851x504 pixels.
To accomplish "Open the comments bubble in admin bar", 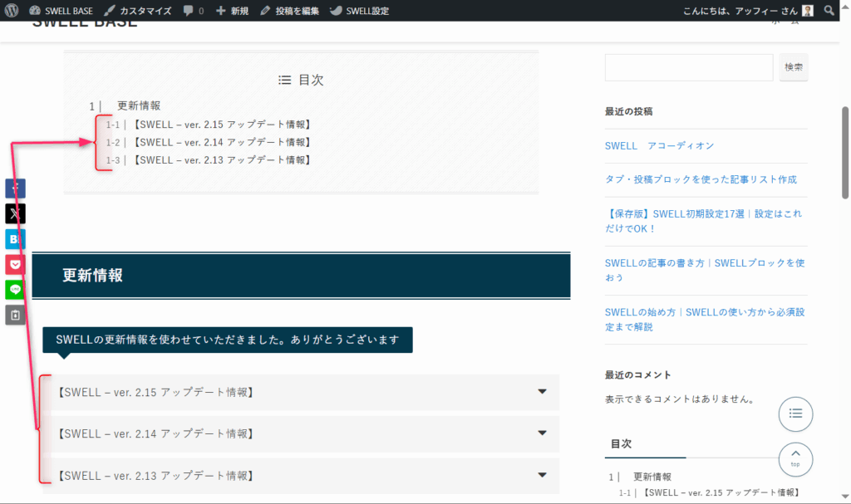I will 193,10.
